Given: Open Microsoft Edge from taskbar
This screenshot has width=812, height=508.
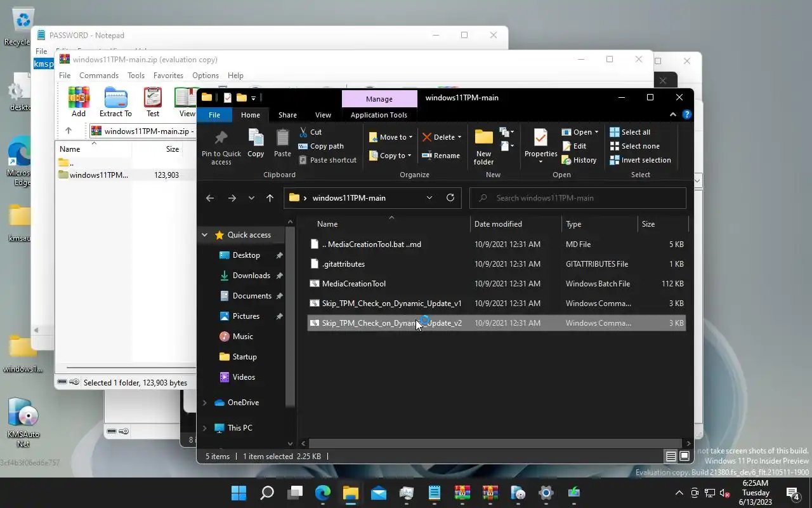Looking at the screenshot, I should coord(323,493).
